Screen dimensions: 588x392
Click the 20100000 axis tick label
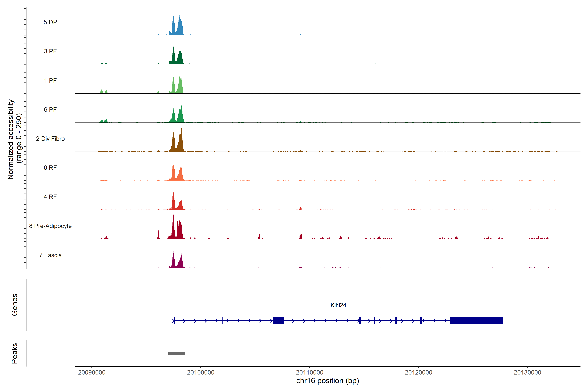tap(201, 372)
